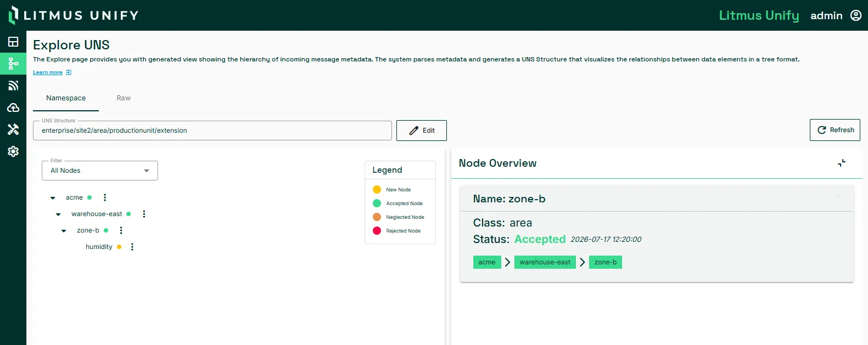Click acme's green status dot
The height and width of the screenshot is (345, 868).
click(89, 197)
